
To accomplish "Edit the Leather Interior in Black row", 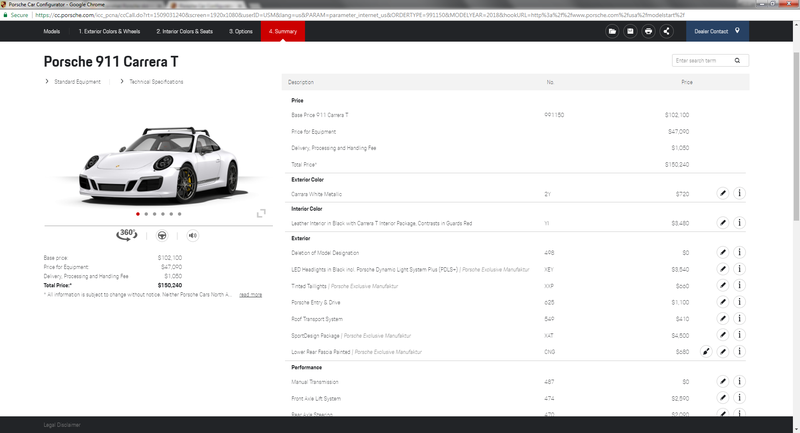I will [722, 223].
